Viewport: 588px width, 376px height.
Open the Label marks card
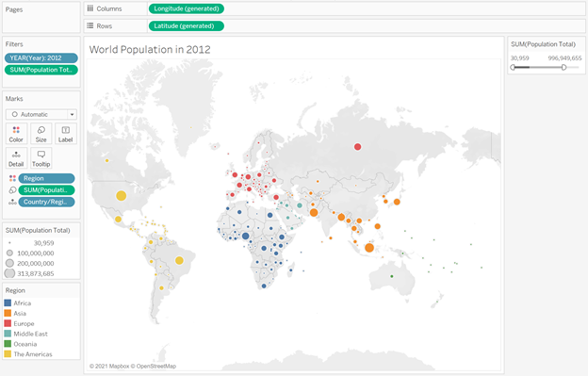pyautogui.click(x=66, y=134)
